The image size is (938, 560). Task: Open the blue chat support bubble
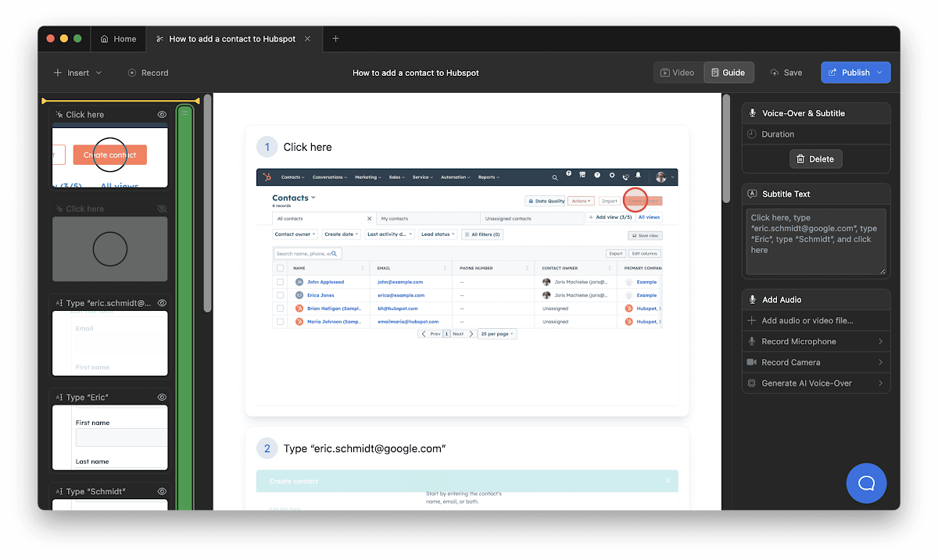(866, 483)
